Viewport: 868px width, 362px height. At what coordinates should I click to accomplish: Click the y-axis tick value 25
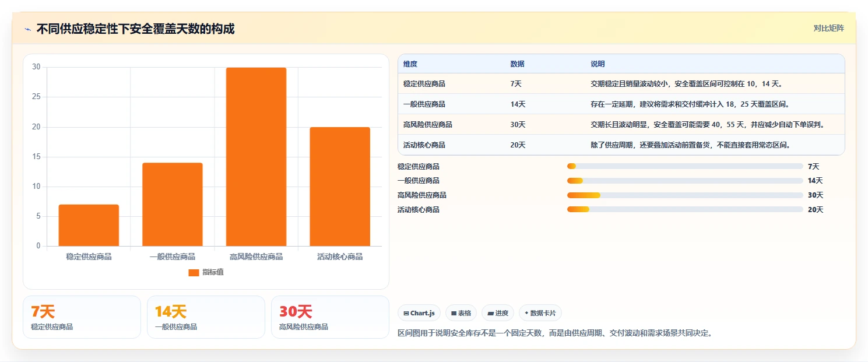(x=36, y=97)
